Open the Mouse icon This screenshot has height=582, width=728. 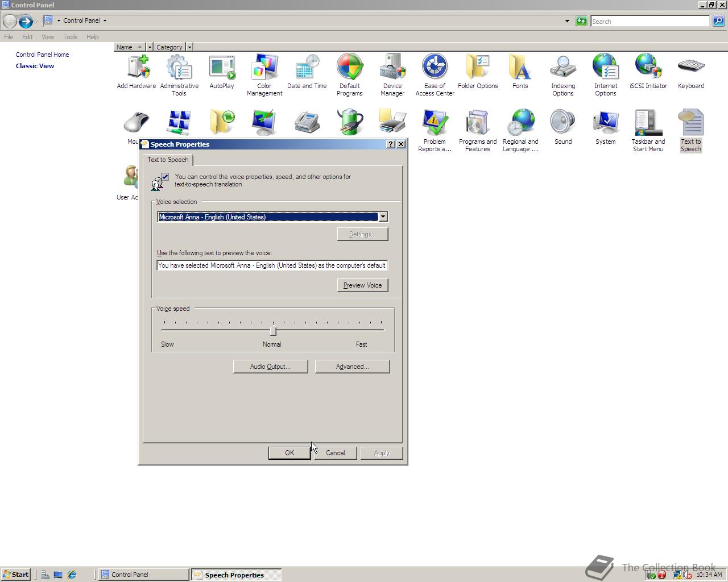(135, 123)
